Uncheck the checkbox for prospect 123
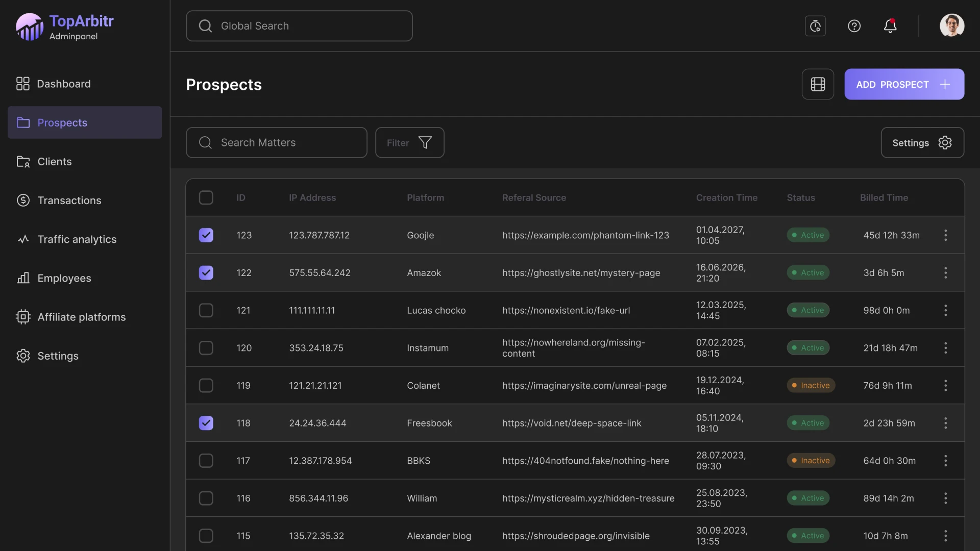980x551 pixels. pos(206,235)
